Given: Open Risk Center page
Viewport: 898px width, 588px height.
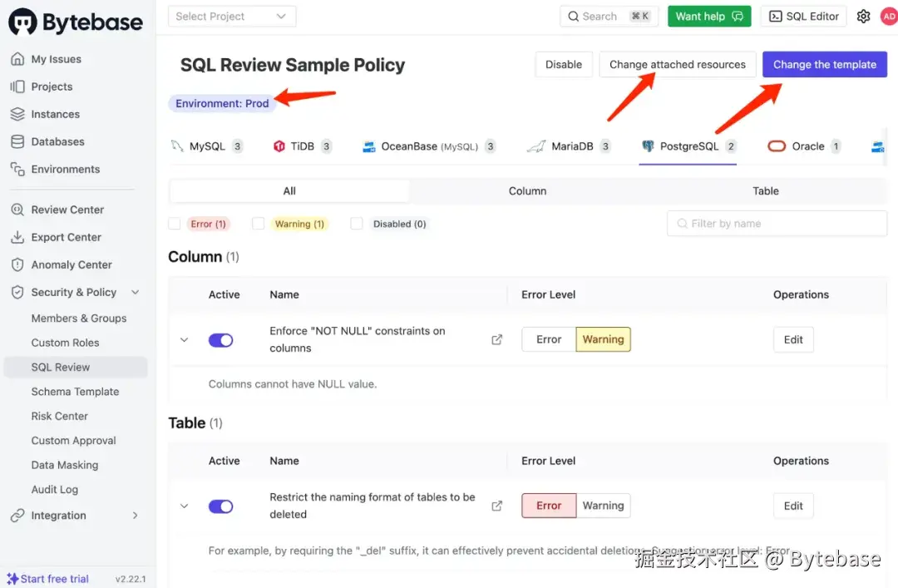Looking at the screenshot, I should coord(60,416).
